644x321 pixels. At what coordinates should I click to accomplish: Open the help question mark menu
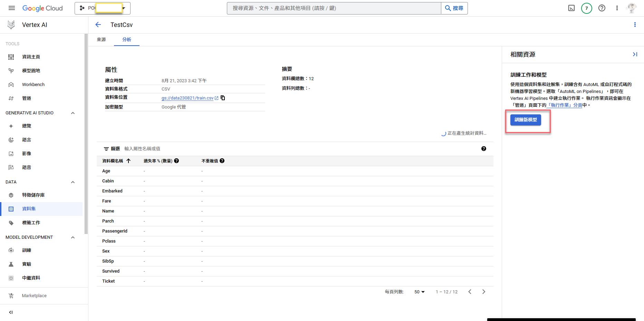[602, 8]
